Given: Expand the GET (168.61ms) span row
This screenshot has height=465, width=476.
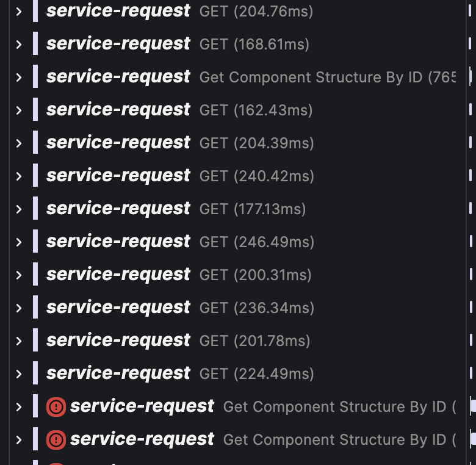Looking at the screenshot, I should pyautogui.click(x=19, y=45).
